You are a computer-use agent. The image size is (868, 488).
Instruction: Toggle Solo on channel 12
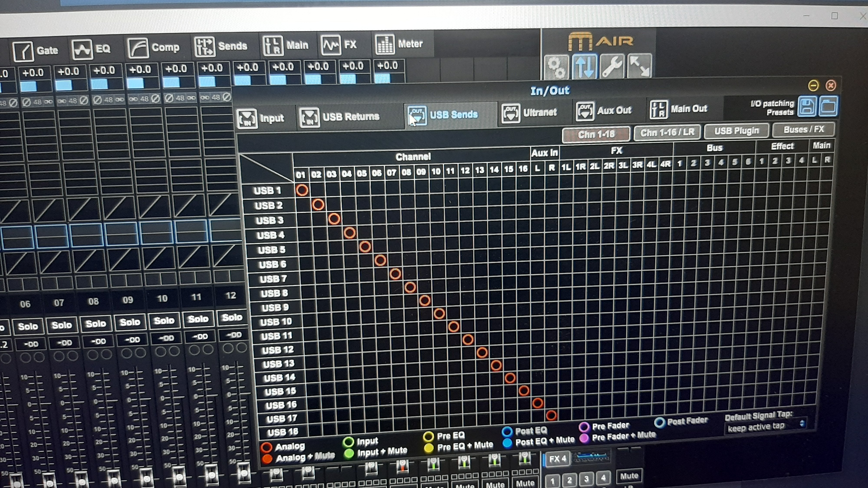(232, 318)
